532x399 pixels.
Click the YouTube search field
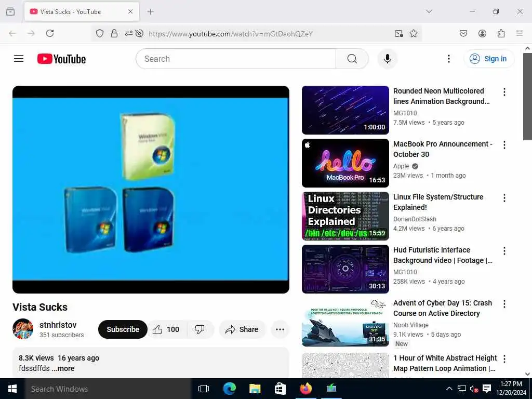click(236, 59)
